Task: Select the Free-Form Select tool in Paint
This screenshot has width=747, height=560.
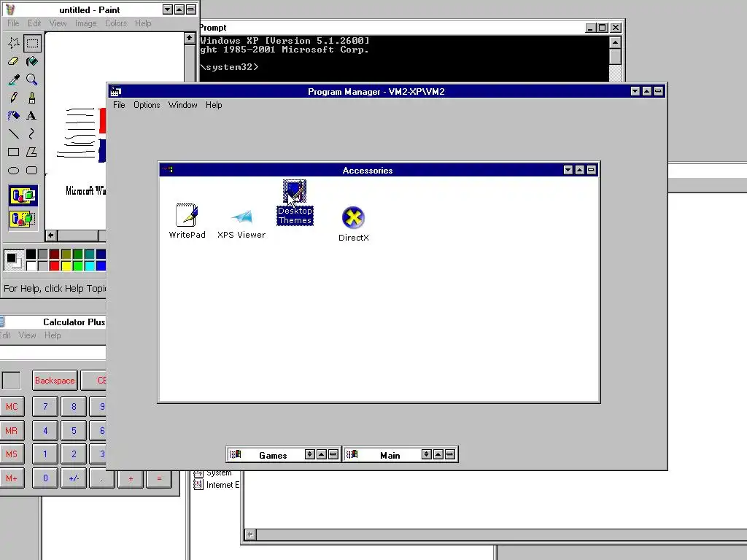Action: click(13, 43)
